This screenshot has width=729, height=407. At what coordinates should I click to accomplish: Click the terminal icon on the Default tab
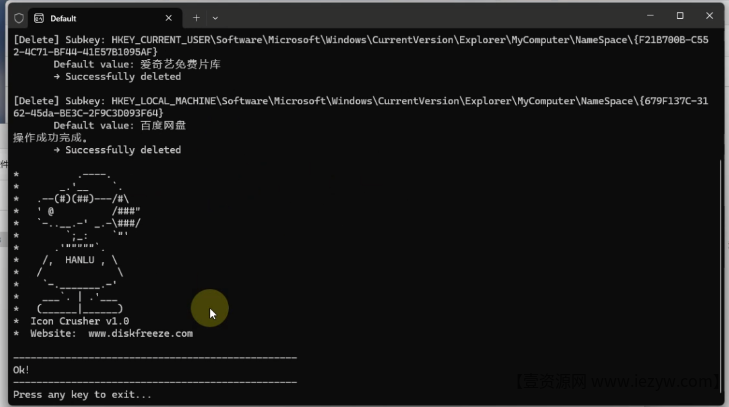pos(38,18)
